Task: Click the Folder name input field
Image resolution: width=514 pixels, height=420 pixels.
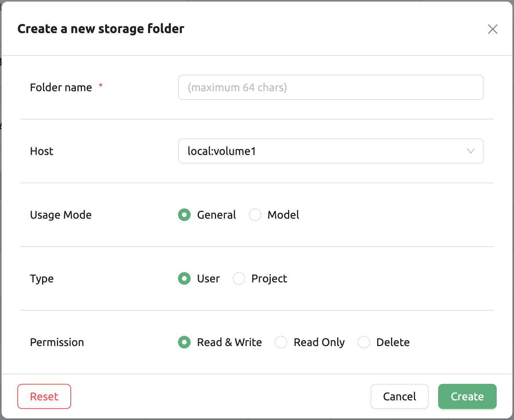Action: pyautogui.click(x=331, y=87)
